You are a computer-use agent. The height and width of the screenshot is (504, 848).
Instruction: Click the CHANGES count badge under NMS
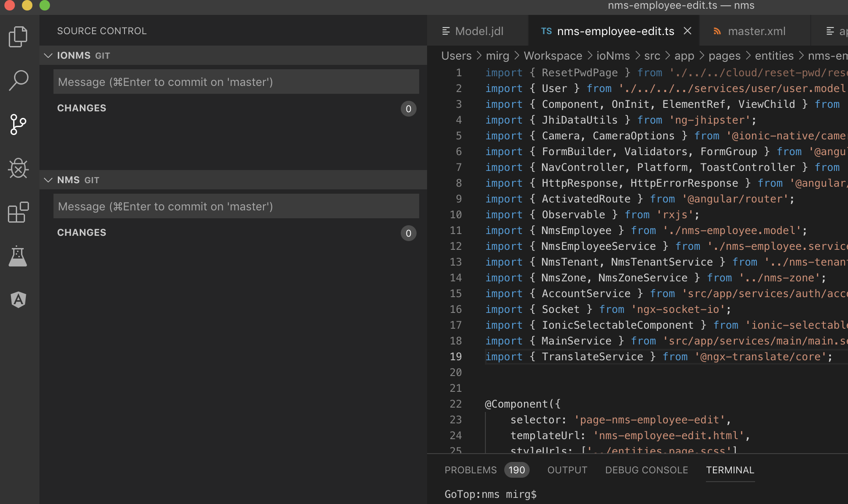pos(408,233)
